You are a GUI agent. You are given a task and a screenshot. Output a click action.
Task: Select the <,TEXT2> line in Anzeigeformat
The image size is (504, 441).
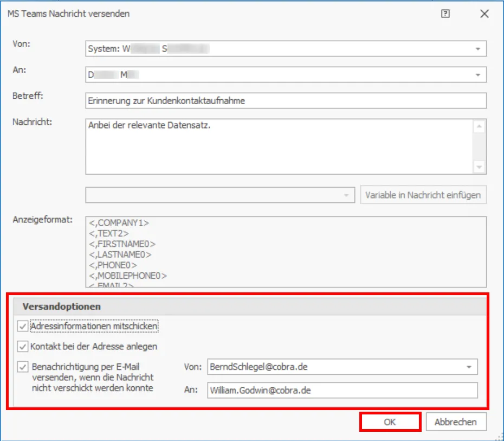(x=108, y=234)
